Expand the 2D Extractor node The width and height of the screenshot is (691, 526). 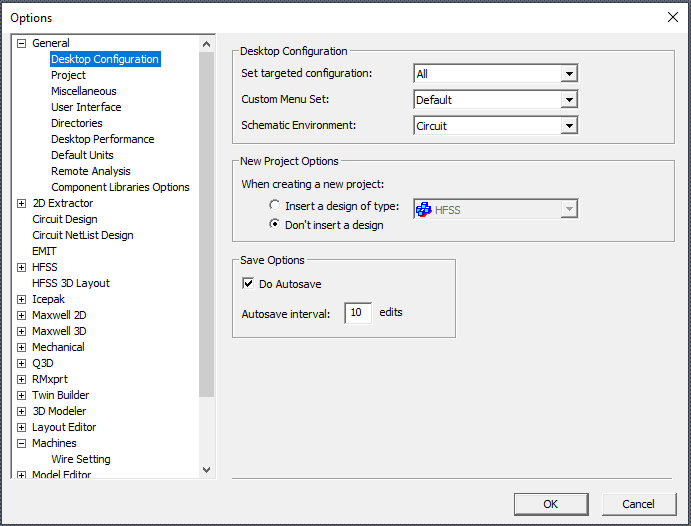tap(22, 203)
